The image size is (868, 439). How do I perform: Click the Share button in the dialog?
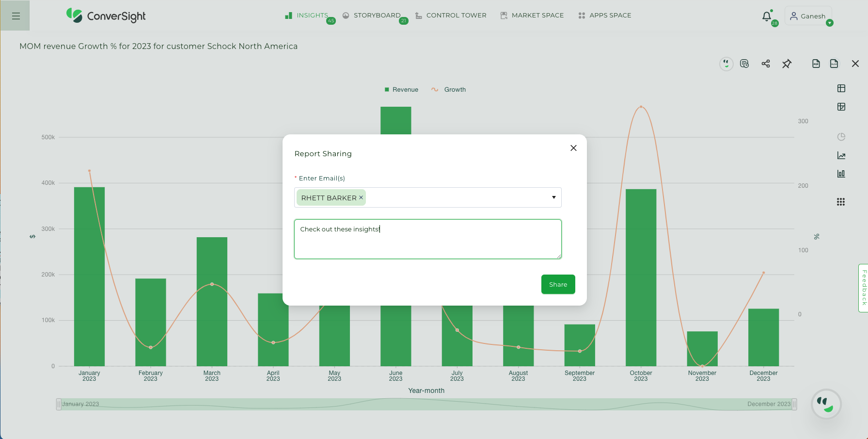tap(558, 284)
